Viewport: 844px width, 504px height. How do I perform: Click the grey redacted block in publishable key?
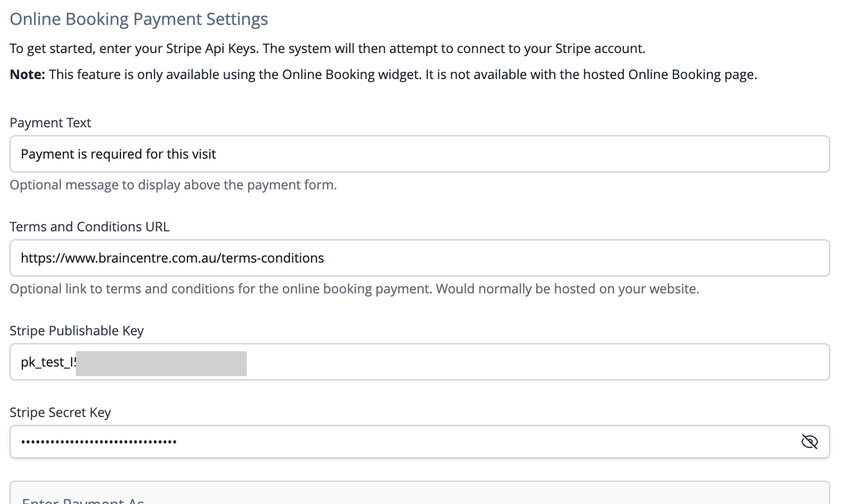point(161,364)
